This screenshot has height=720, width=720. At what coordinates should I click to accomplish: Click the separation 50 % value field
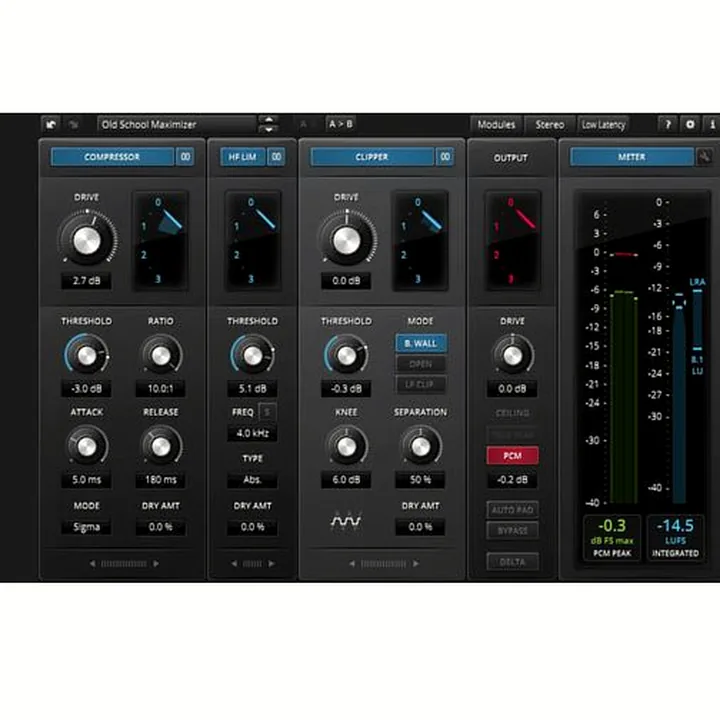pyautogui.click(x=420, y=480)
